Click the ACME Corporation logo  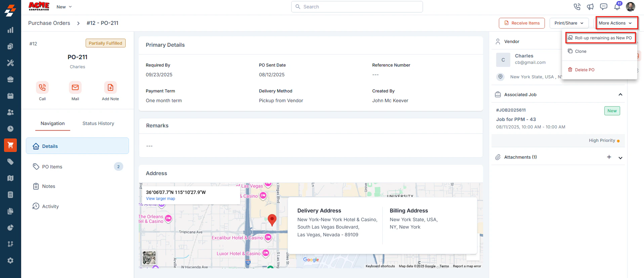pos(39,6)
